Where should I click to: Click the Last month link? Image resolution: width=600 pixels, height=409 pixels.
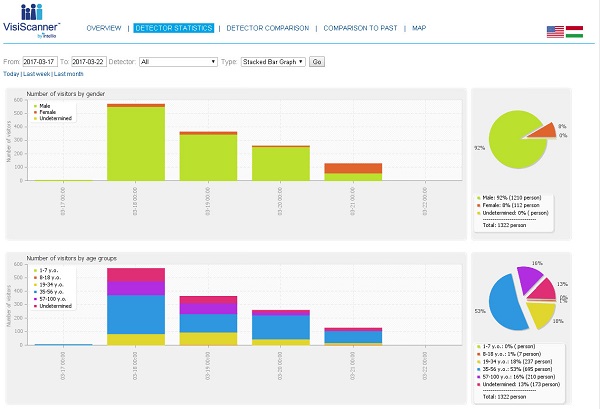coord(68,74)
